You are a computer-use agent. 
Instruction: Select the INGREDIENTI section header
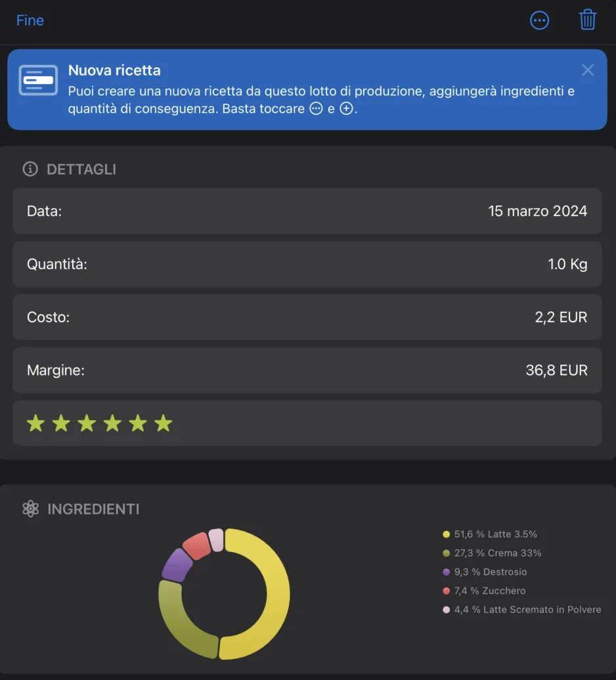click(93, 509)
